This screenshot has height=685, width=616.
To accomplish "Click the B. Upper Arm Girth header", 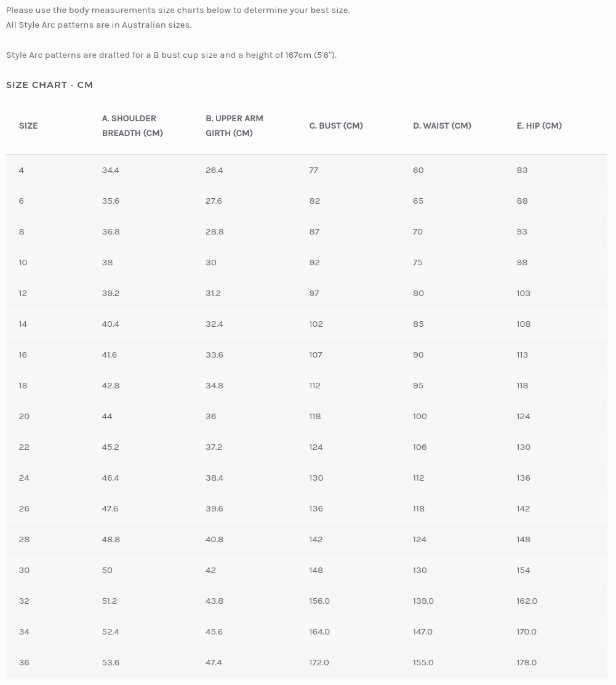I will coord(234,126).
